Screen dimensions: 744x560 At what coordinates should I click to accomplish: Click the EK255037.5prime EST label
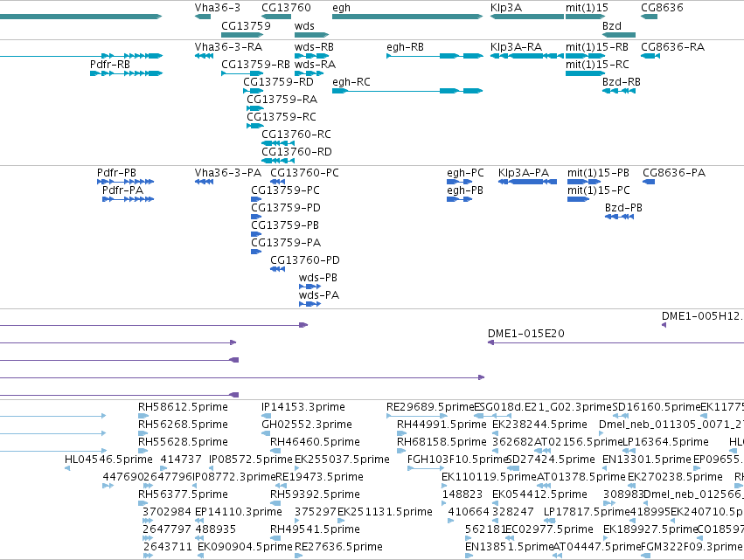pyautogui.click(x=342, y=460)
